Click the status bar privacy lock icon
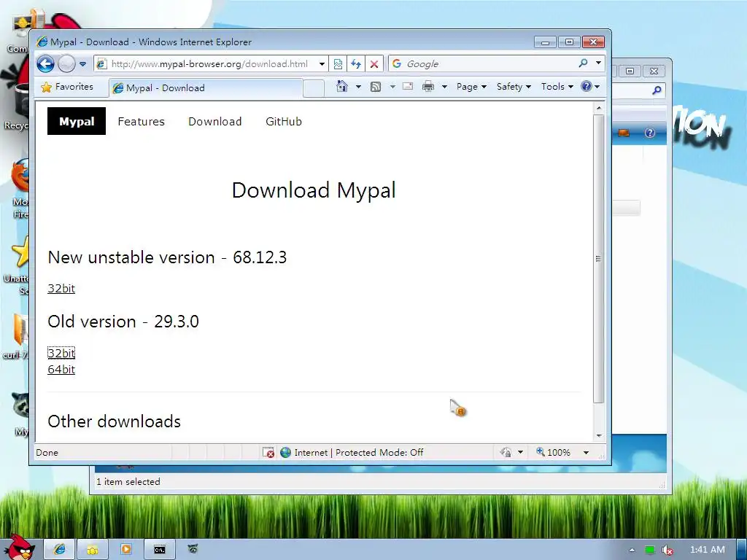The image size is (747, 560). click(506, 452)
